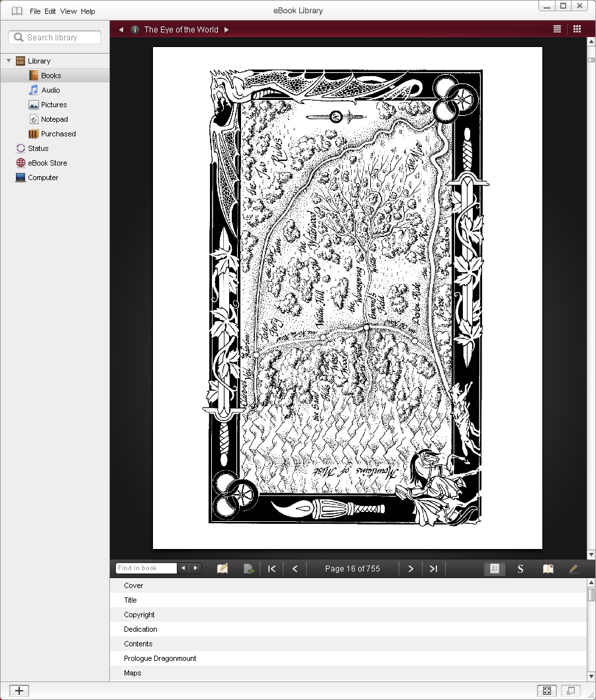Switch to list view
This screenshot has height=700, width=596.
[557, 29]
